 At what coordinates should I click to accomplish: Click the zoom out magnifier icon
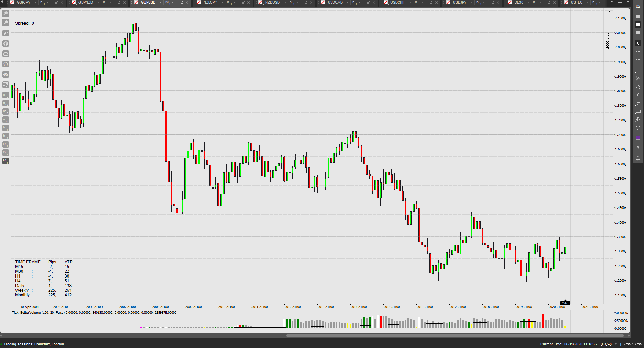pyautogui.click(x=6, y=23)
